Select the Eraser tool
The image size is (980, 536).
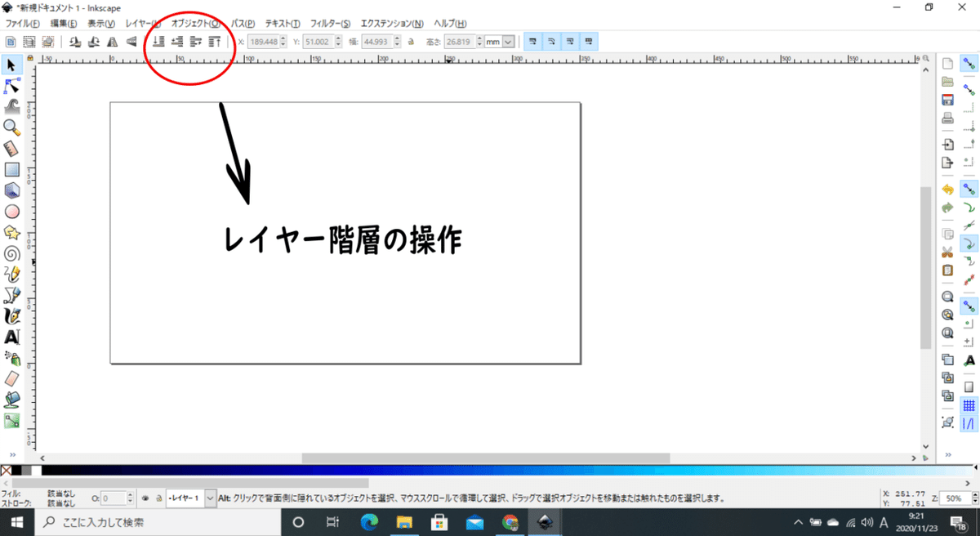[11, 379]
